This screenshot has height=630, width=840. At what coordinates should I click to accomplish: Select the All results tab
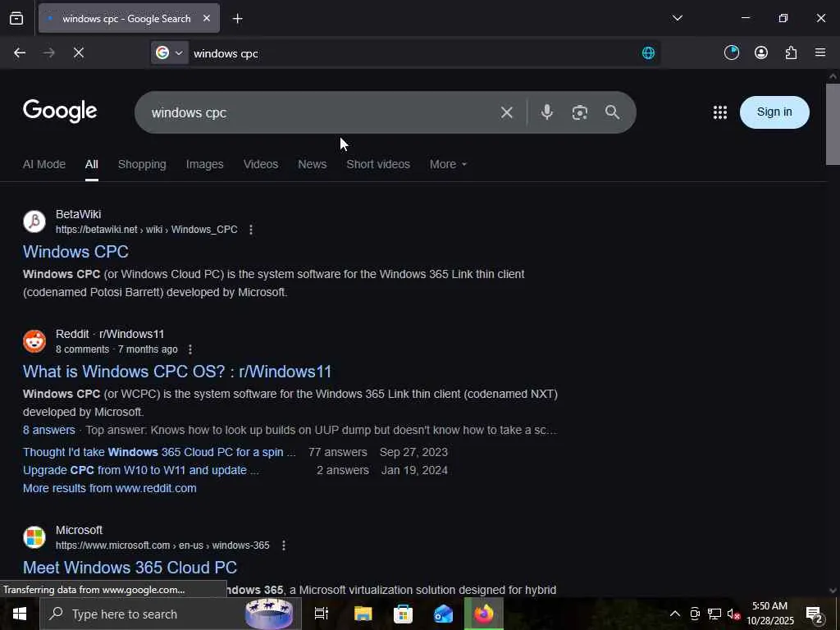pos(92,164)
